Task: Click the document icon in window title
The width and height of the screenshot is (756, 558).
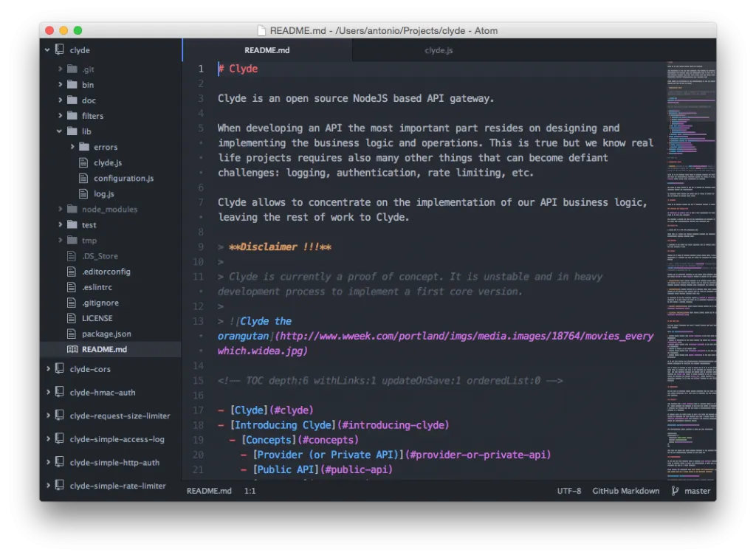Action: tap(261, 30)
